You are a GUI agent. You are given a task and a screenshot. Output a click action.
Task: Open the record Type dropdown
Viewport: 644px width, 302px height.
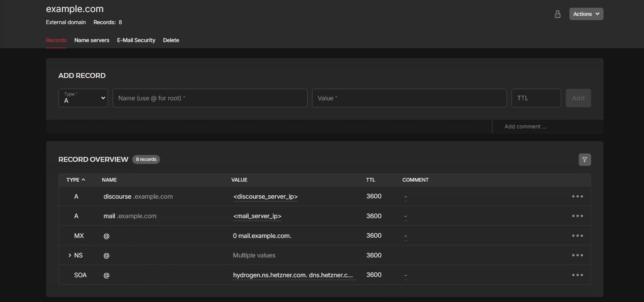pyautogui.click(x=83, y=98)
